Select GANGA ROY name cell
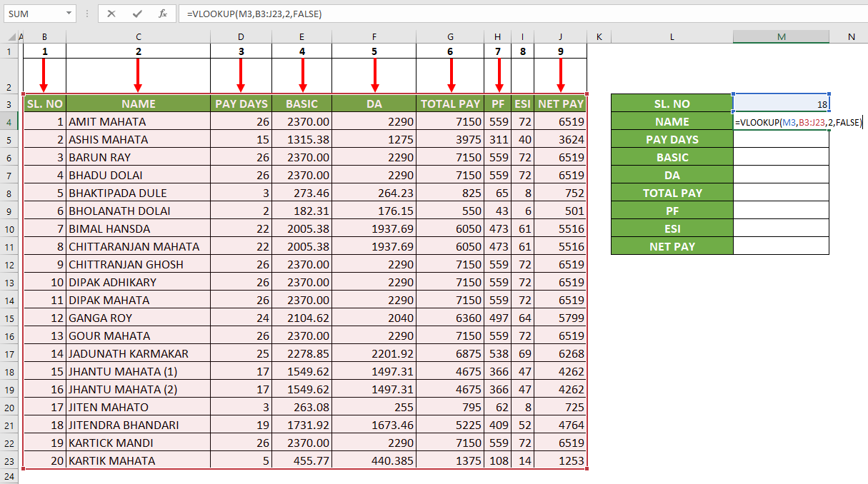 click(138, 318)
